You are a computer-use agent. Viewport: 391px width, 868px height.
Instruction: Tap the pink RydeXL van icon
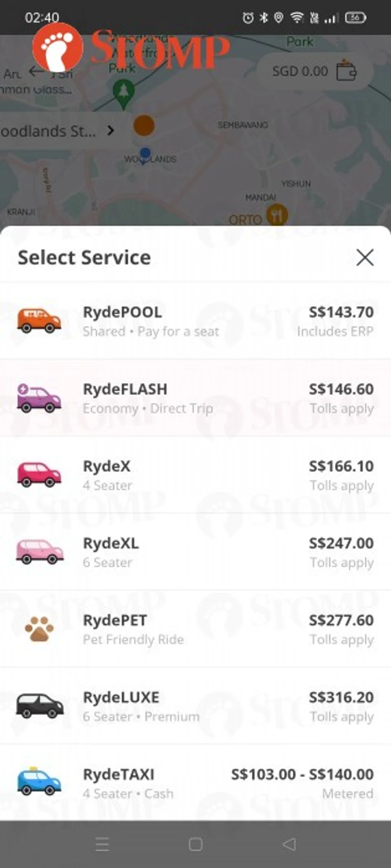pos(40,551)
